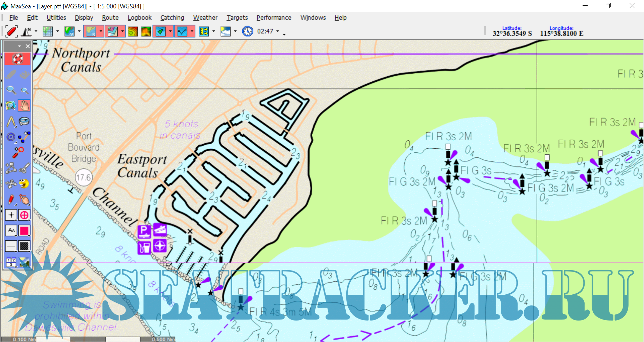
Task: Close the floating tool palette
Action: (28, 46)
